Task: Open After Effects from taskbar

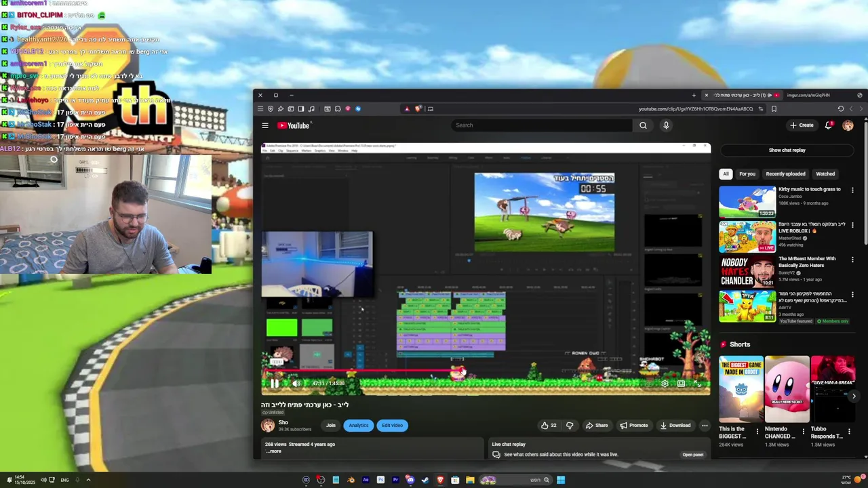Action: click(x=366, y=480)
